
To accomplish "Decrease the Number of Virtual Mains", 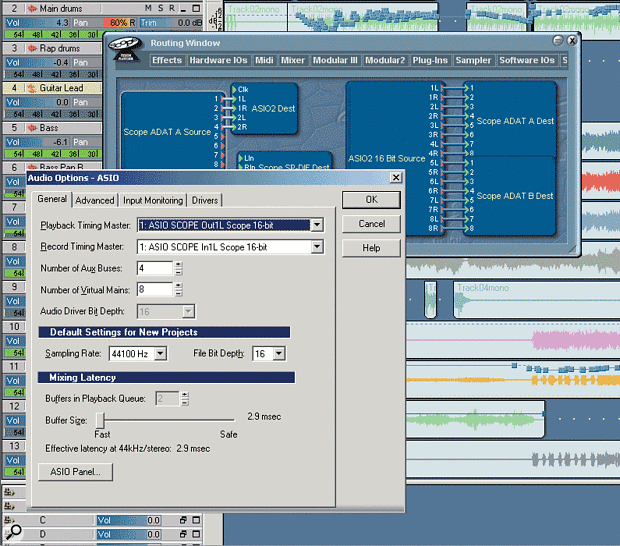I will [x=179, y=293].
